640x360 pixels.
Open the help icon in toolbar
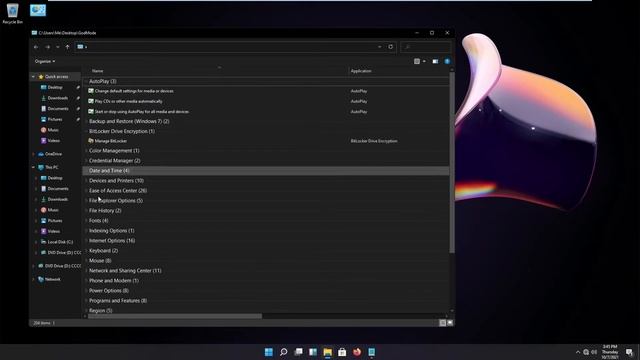[x=447, y=61]
